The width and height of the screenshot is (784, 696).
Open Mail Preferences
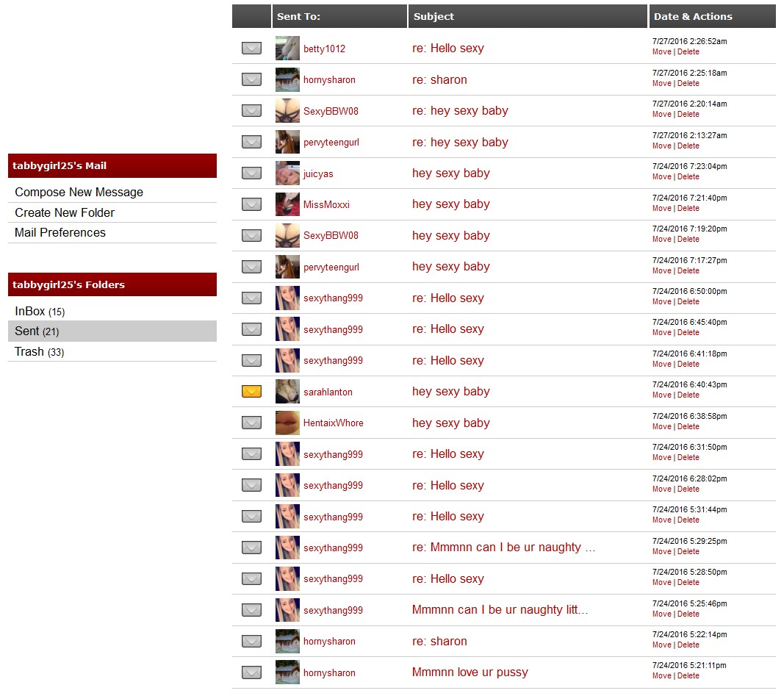tap(60, 233)
